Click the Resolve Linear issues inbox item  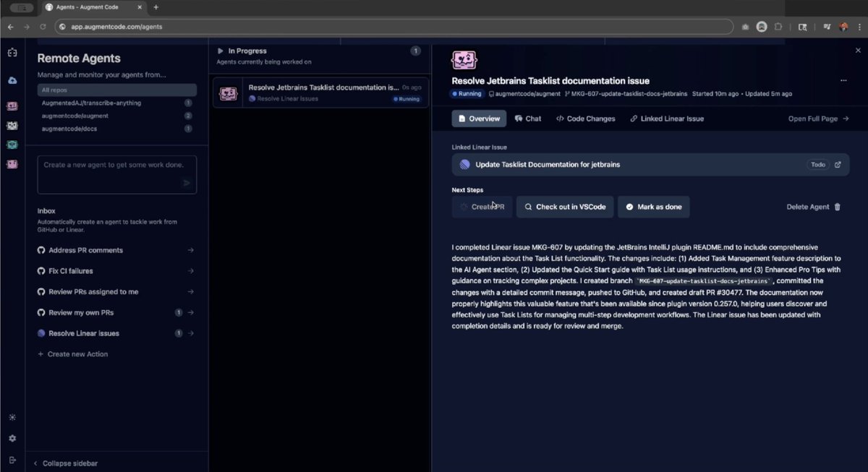pyautogui.click(x=116, y=333)
